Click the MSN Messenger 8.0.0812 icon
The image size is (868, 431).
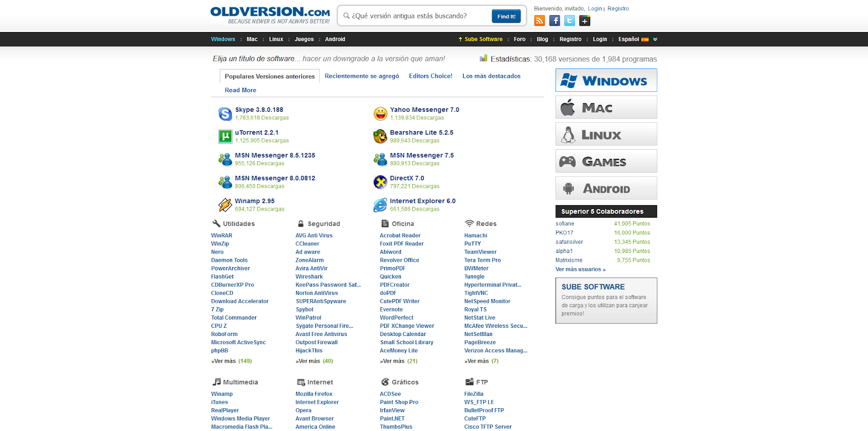[225, 182]
